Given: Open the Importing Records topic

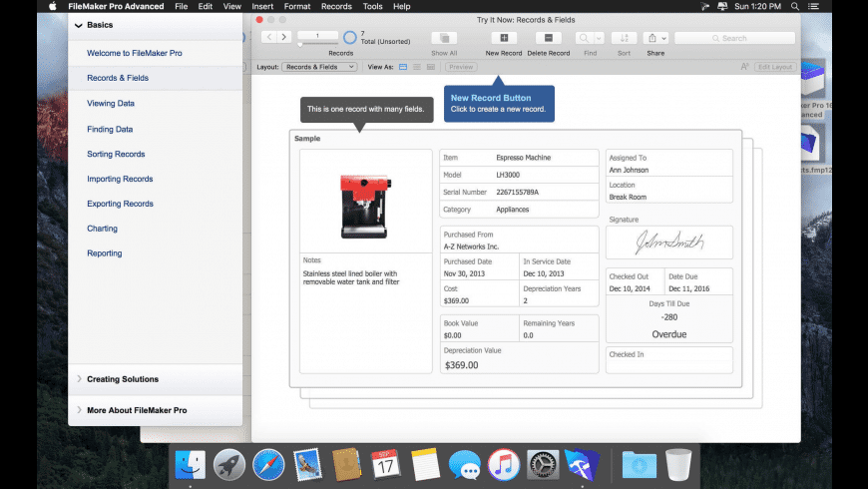Looking at the screenshot, I should click(120, 179).
